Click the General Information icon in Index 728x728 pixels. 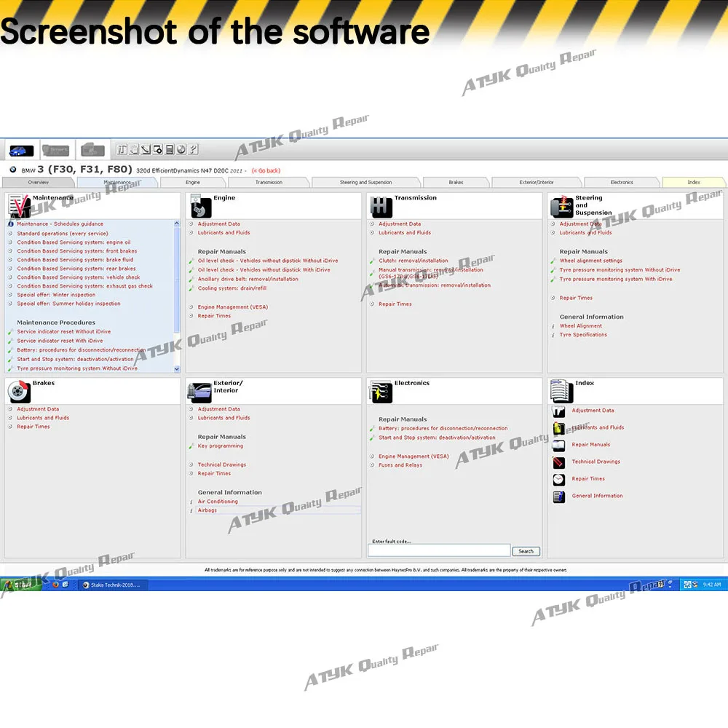558,496
